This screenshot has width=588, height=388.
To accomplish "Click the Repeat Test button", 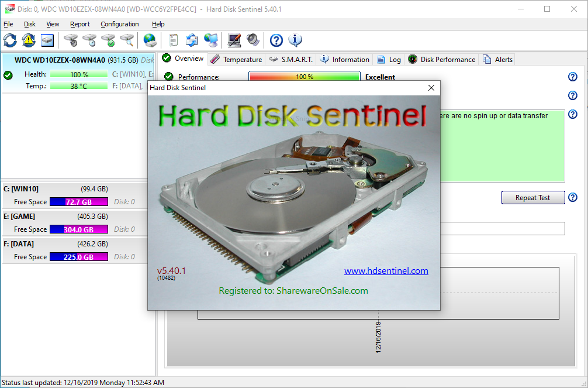I will pyautogui.click(x=533, y=198).
